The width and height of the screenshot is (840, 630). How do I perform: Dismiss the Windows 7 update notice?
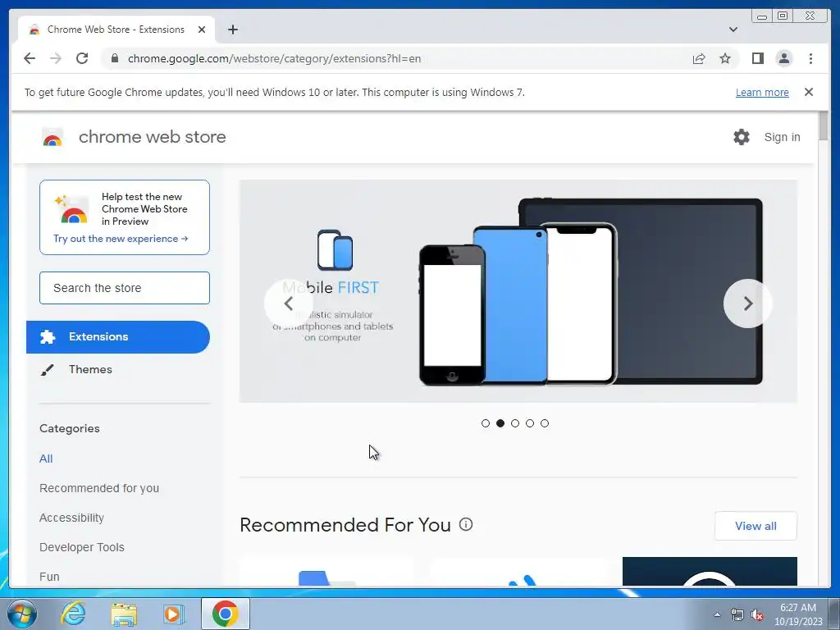[809, 92]
